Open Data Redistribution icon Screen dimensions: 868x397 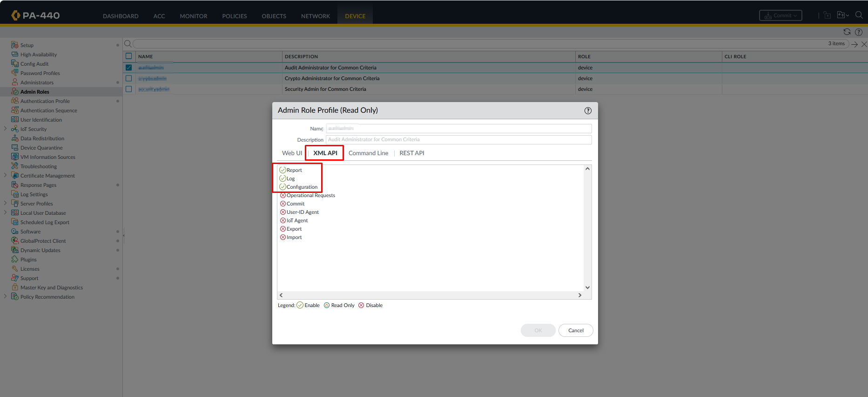[x=15, y=138]
